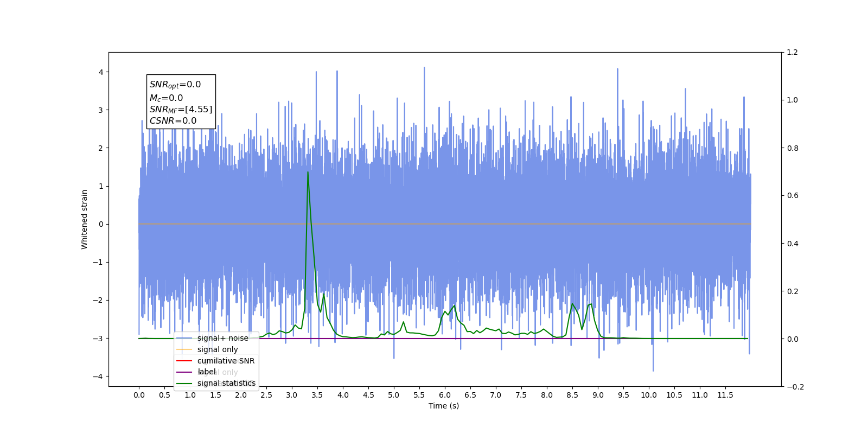Click the 9.0 tick label on time axis
Image resolution: width=868 pixels, height=434 pixels.
(598, 395)
